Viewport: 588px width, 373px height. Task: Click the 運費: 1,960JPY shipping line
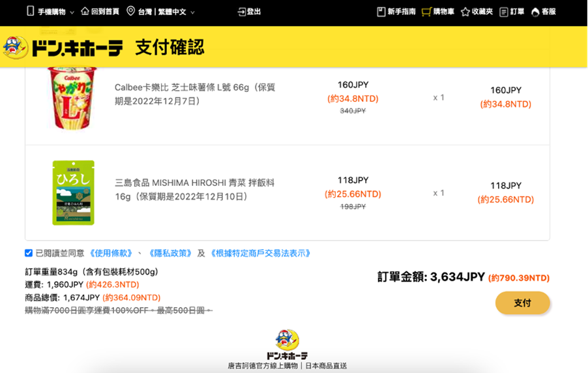coord(82,284)
